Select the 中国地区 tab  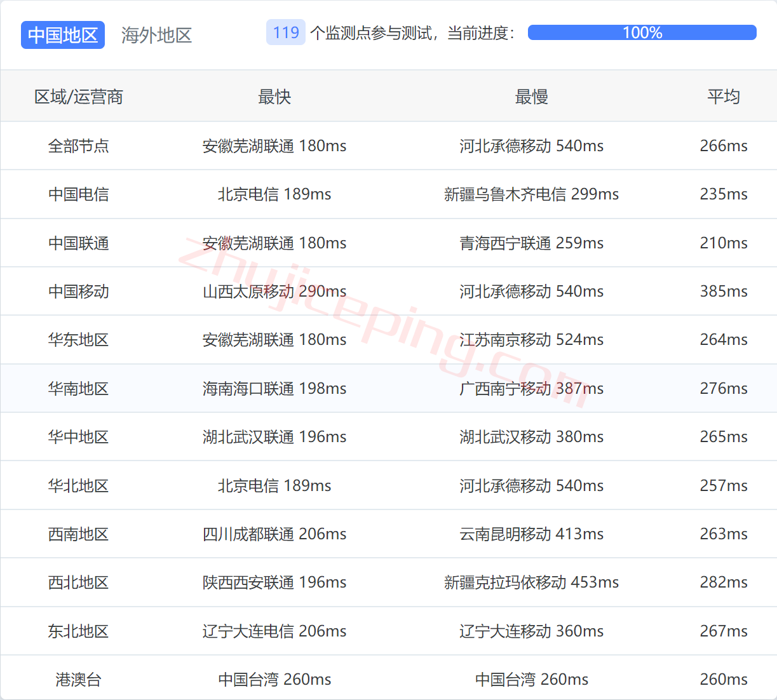(62, 35)
